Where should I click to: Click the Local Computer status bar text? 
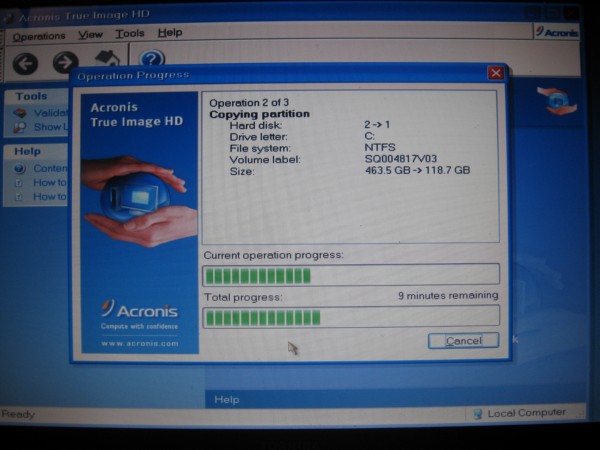527,412
